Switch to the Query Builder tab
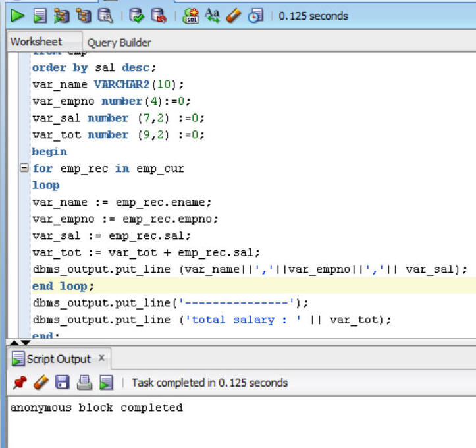Viewport: 476px width, 448px height. click(x=119, y=43)
